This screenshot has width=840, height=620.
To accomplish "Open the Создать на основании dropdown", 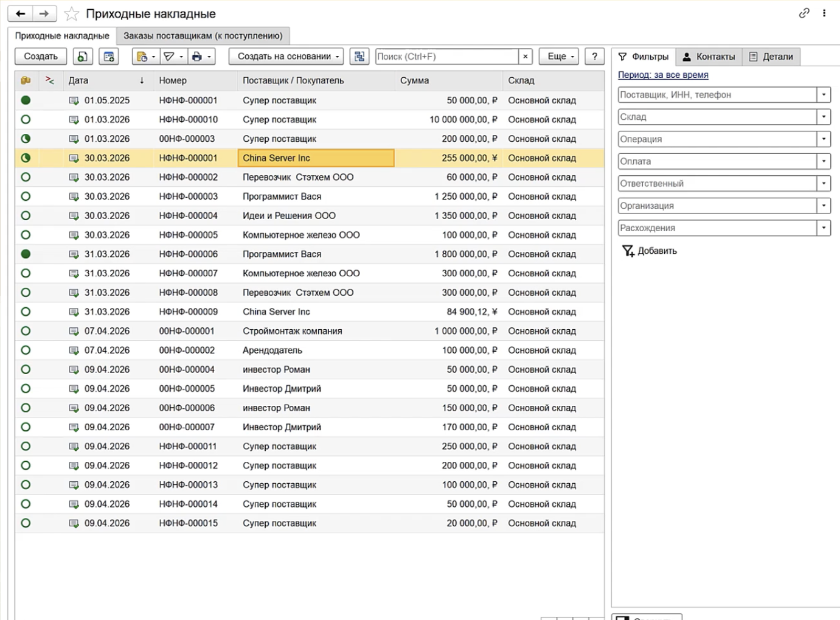I will [x=286, y=57].
